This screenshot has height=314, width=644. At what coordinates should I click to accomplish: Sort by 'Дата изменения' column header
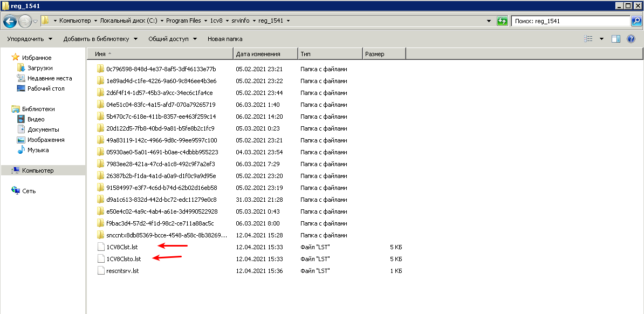266,54
